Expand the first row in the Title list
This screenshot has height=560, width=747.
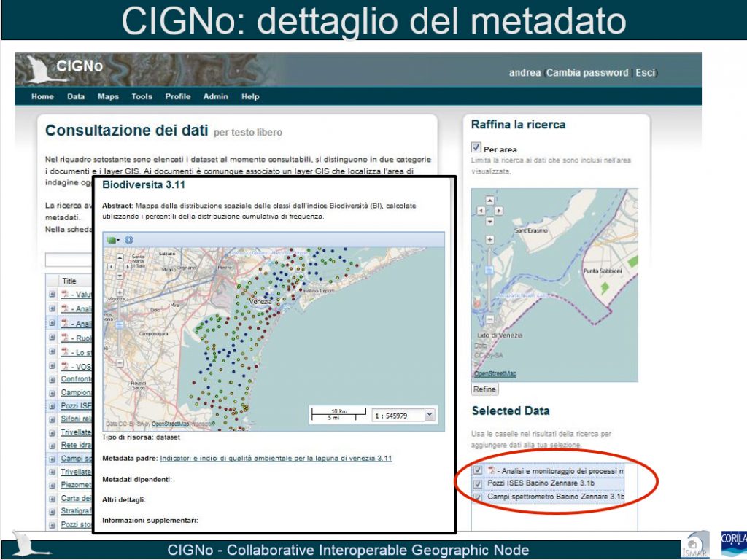click(x=52, y=295)
